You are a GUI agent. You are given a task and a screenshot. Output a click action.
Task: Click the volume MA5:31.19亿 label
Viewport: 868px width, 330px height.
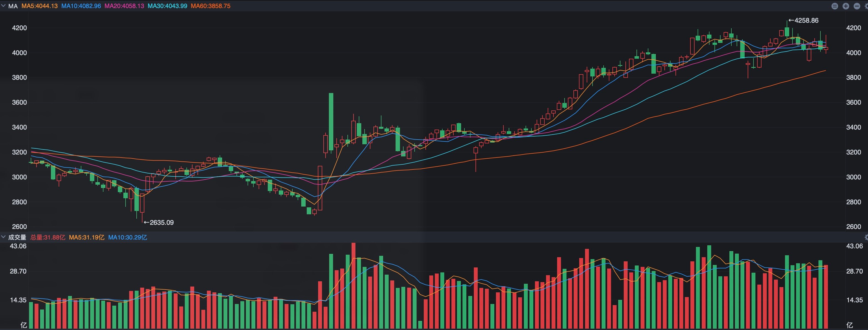pyautogui.click(x=87, y=237)
